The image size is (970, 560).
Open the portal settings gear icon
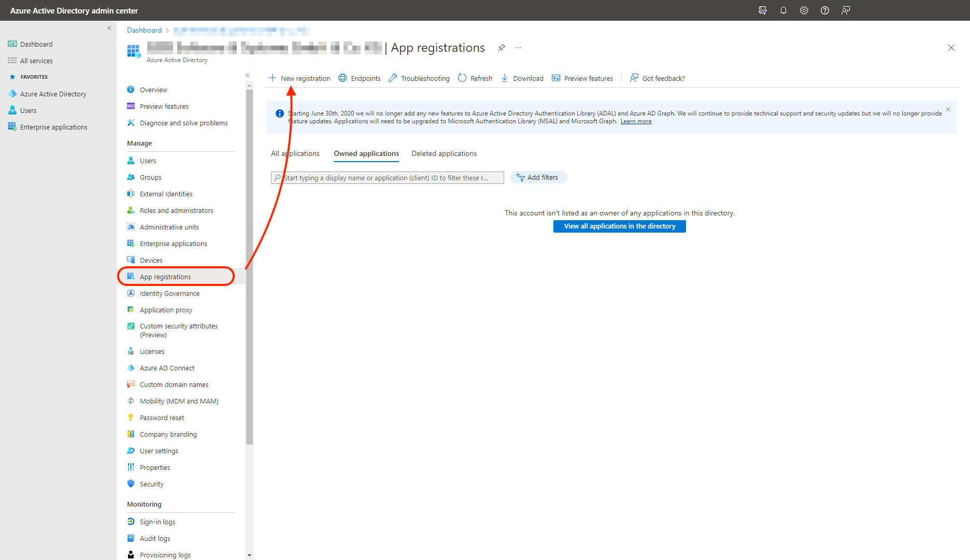pos(804,10)
